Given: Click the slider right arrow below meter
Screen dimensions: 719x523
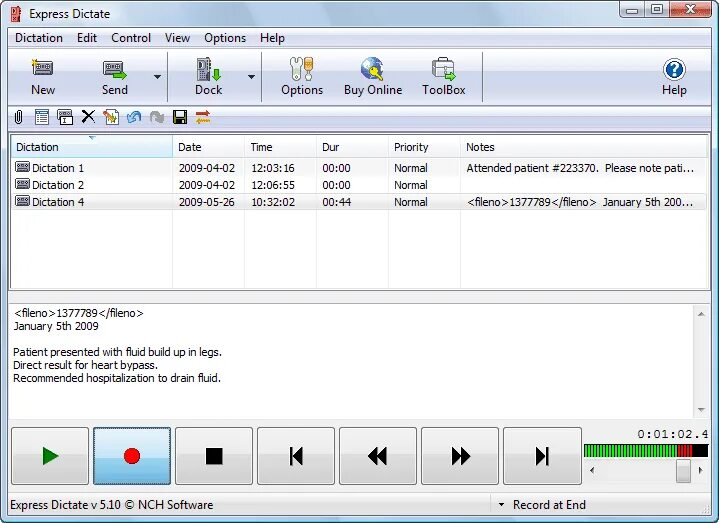Looking at the screenshot, I should (x=700, y=470).
